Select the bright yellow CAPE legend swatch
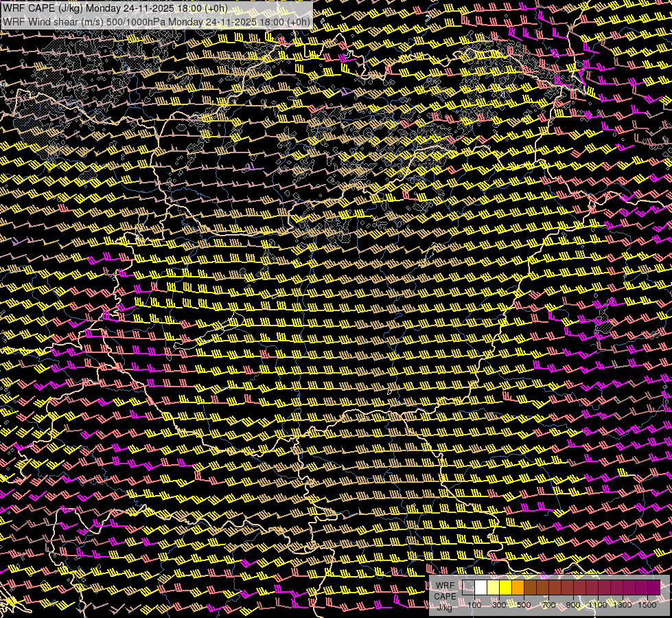Viewport: 672px width, 618px height. 506,587
